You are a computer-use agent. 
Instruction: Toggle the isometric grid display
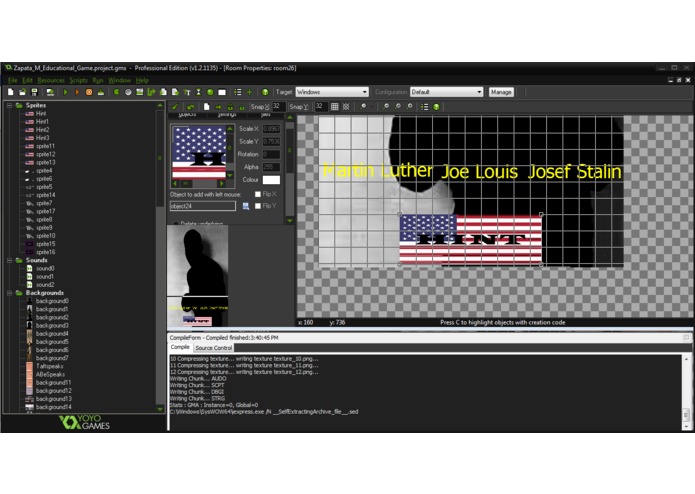pos(346,107)
